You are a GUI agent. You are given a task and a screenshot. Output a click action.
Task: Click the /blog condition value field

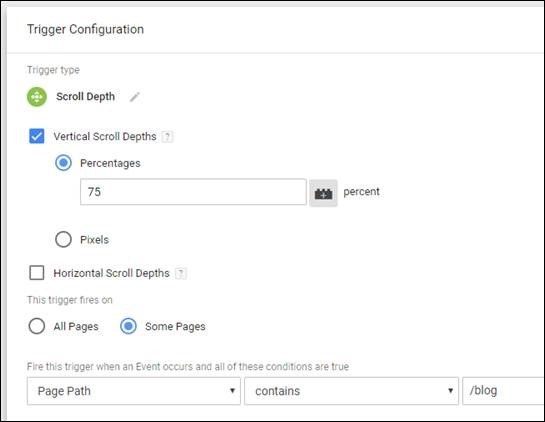[503, 391]
